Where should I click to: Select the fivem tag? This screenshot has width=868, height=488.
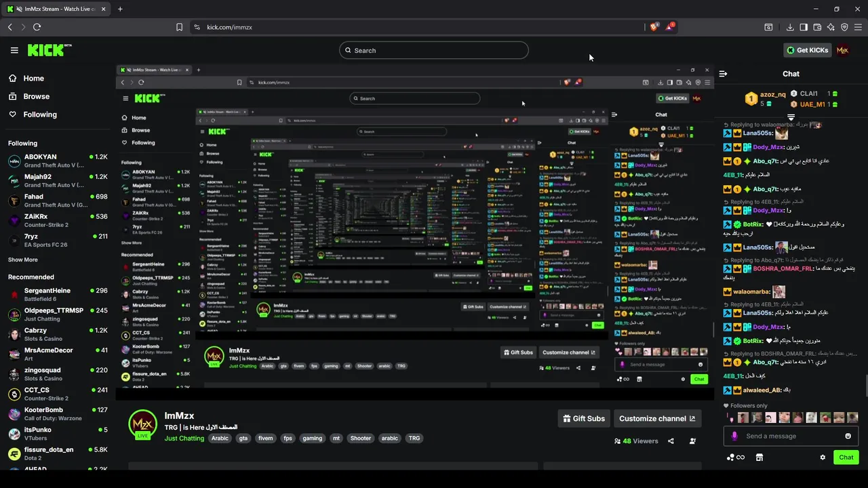tap(266, 439)
